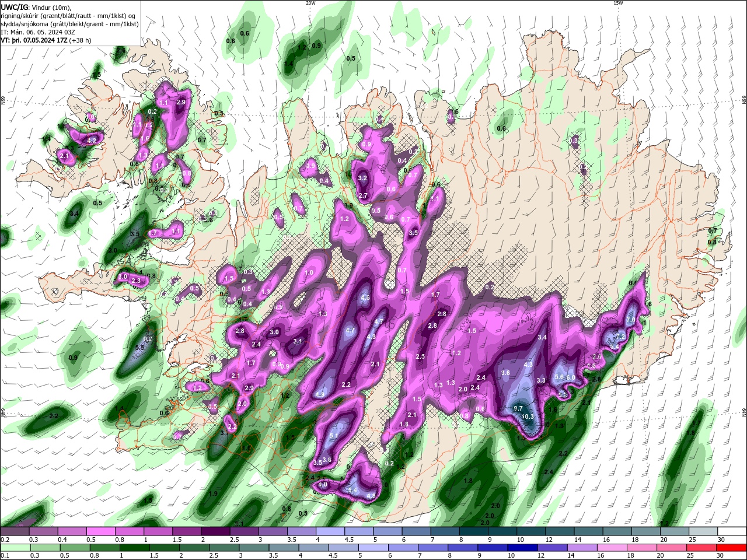Click the '3.6' value left of 4.3
This screenshot has width=747, height=560.
coord(505,373)
